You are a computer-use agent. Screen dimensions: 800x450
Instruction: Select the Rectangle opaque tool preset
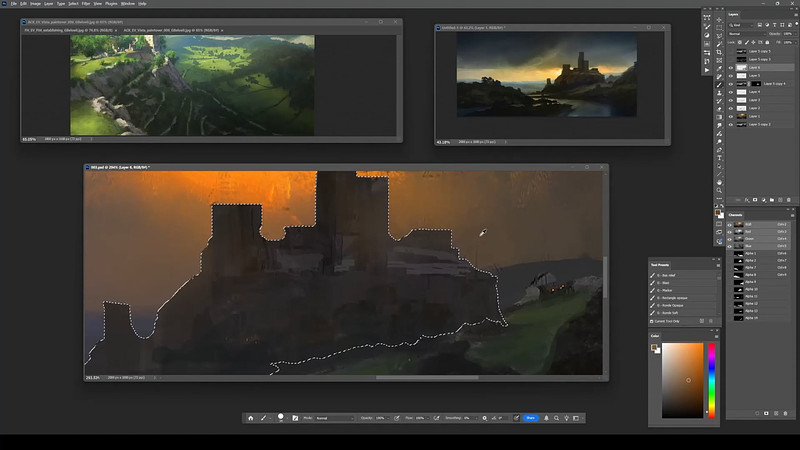pyautogui.click(x=684, y=298)
